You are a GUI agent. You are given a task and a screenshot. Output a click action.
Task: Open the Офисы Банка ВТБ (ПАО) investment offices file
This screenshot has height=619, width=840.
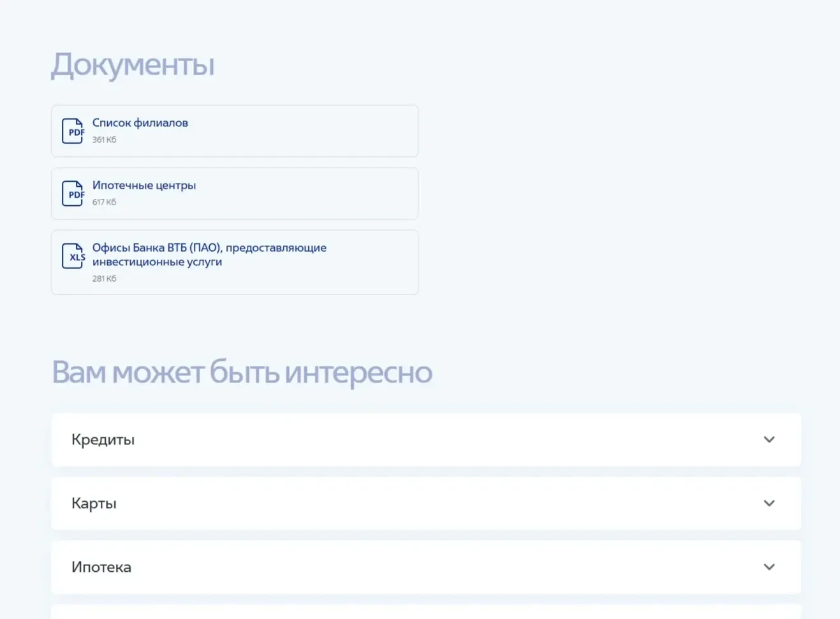point(235,263)
